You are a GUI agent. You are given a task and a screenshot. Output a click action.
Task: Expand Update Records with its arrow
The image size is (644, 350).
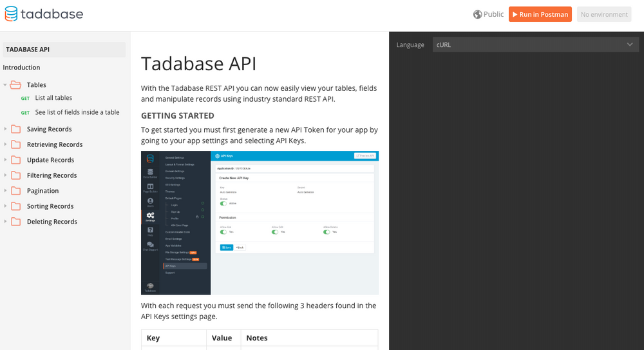(5, 160)
